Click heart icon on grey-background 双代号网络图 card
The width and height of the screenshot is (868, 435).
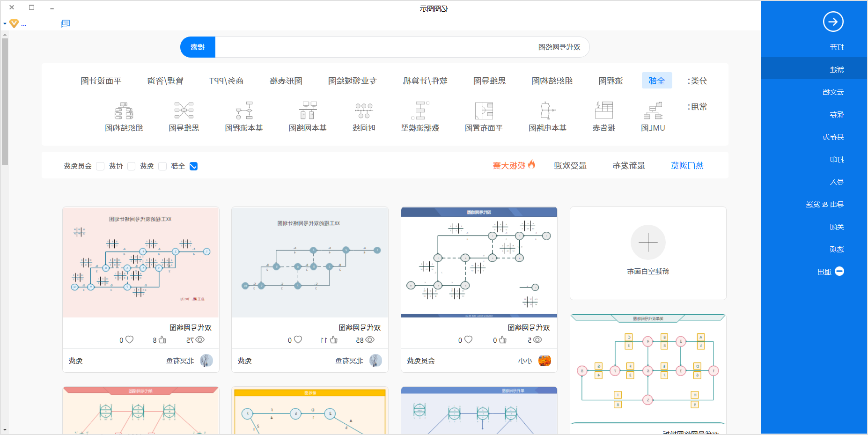coord(298,339)
